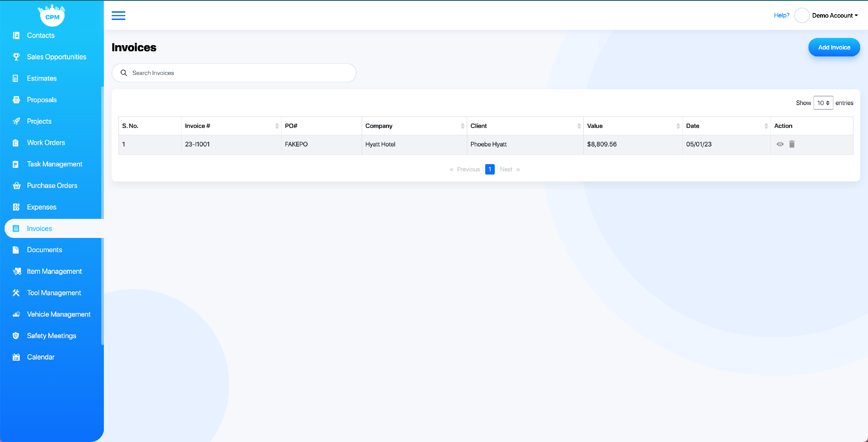Screen dimensions: 868x442
Task: Click the Expenses icon
Action: [16, 207]
